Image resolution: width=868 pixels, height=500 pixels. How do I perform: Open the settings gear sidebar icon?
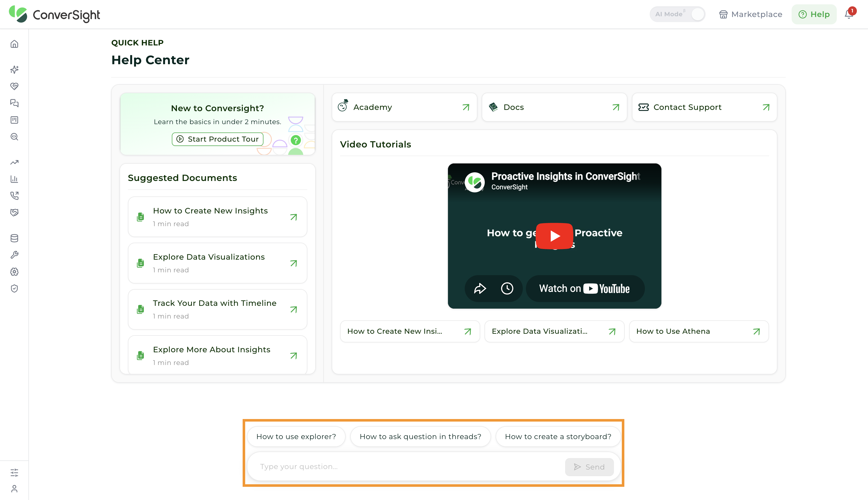(14, 272)
